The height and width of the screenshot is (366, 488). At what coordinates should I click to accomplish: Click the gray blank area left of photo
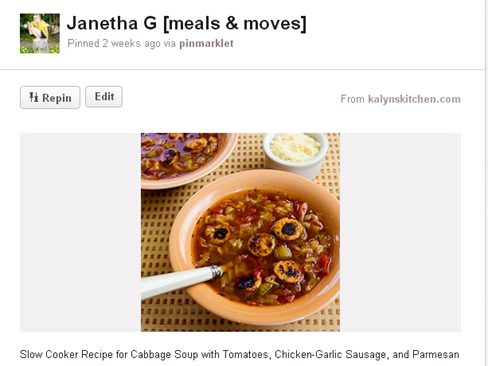click(x=80, y=232)
